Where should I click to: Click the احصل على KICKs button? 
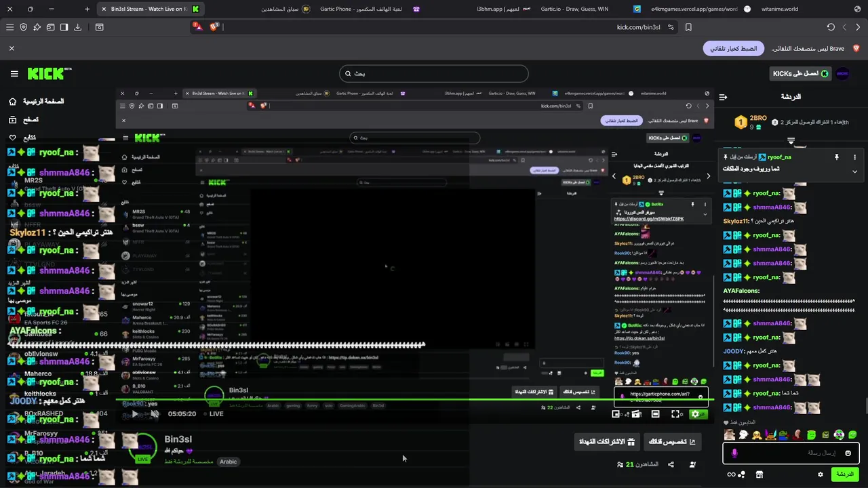[x=800, y=73]
